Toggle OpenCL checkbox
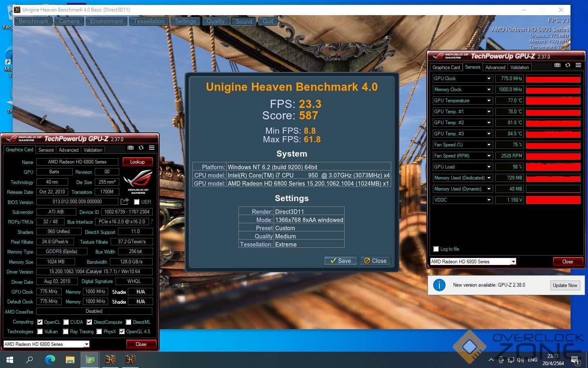The width and height of the screenshot is (588, 368). tap(40, 322)
